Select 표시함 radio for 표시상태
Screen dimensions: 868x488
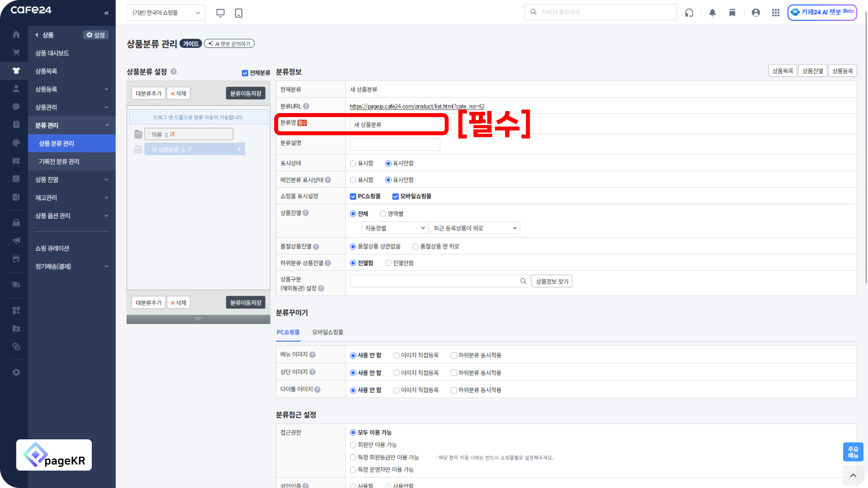pos(353,163)
